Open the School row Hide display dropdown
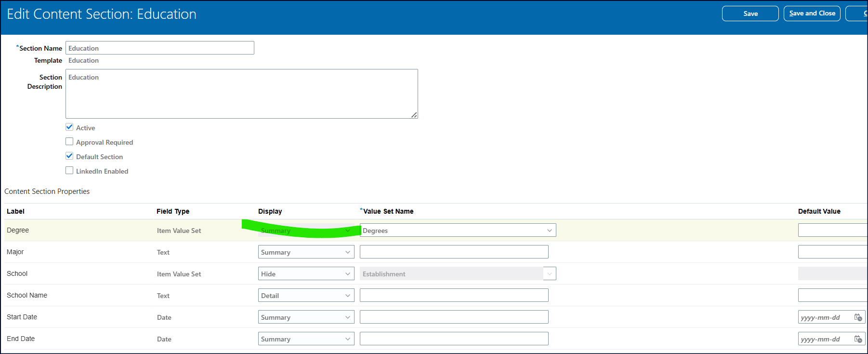 (306, 273)
